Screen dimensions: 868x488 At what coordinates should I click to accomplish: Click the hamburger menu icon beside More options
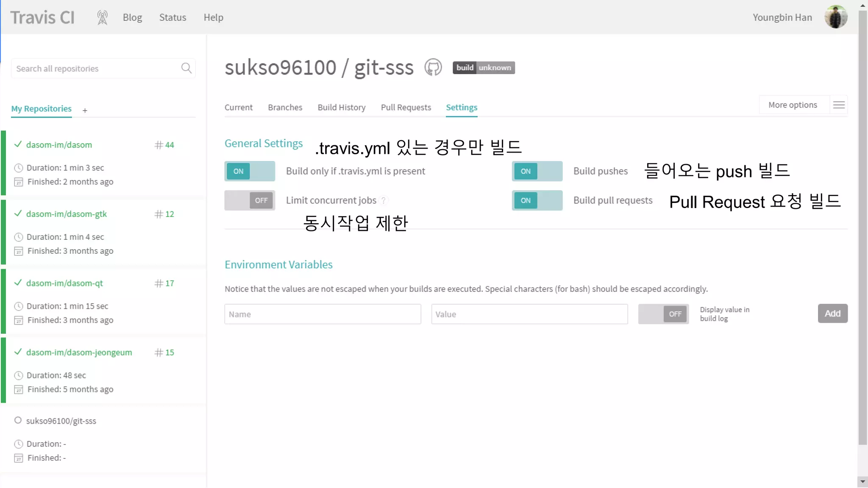(x=839, y=105)
